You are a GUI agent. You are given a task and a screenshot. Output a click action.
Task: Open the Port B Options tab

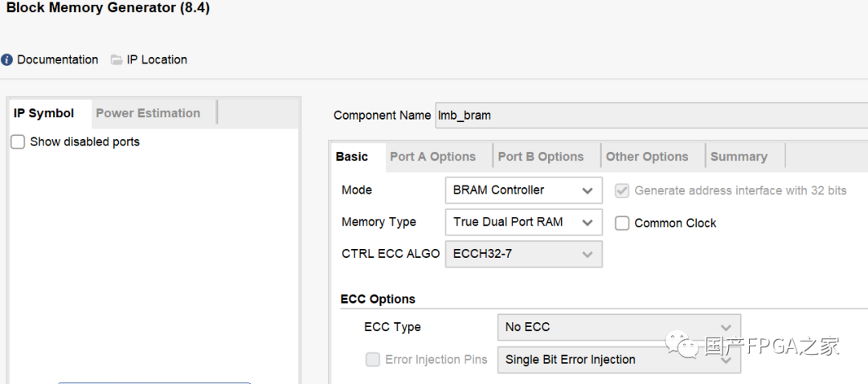point(540,157)
